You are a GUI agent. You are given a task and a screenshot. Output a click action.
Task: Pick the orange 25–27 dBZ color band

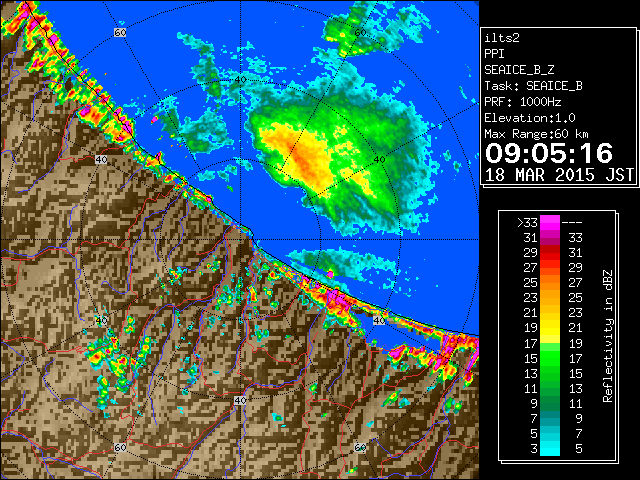(x=550, y=283)
